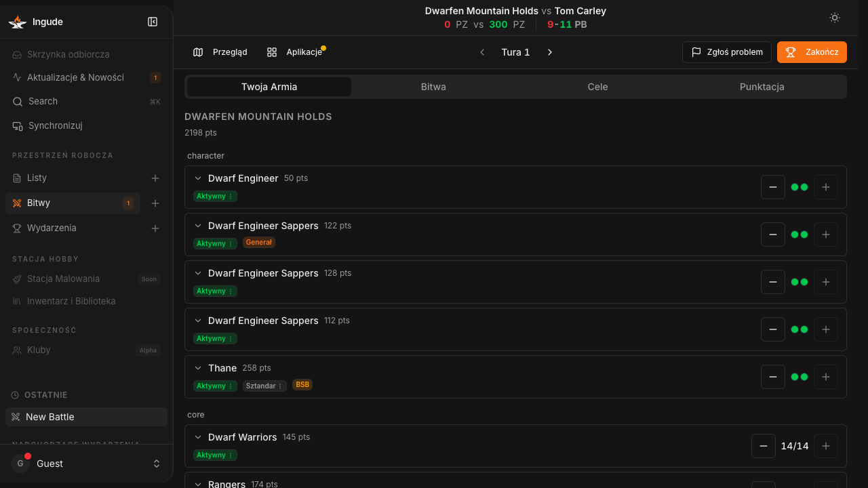Click the BSB badge on Thane
Viewport: 868px width, 488px height.
click(x=302, y=385)
